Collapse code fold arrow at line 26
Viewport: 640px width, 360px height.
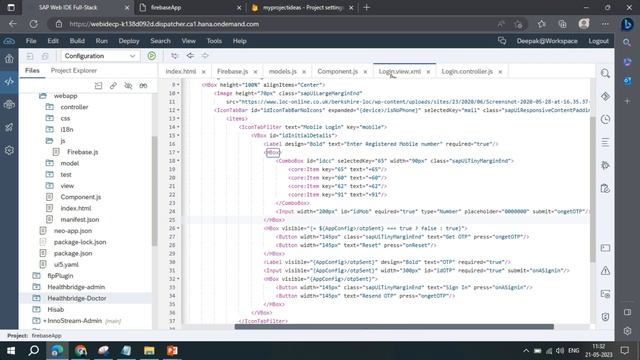[x=178, y=228]
